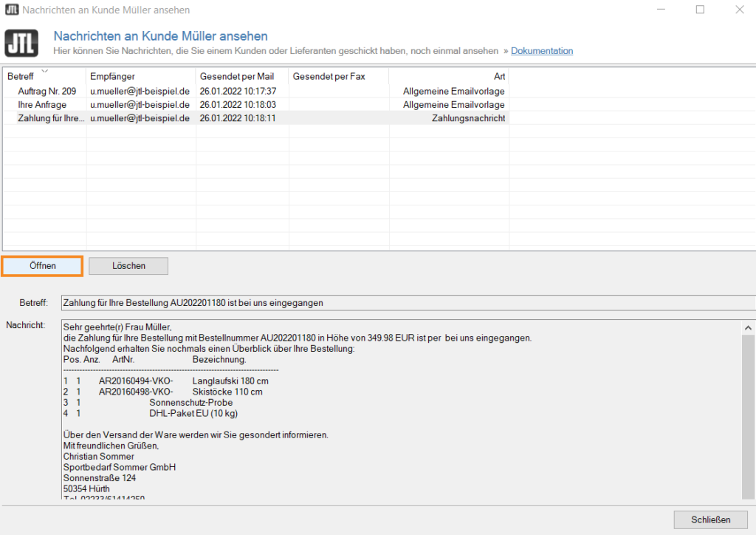
Task: Sort messages by Art column header
Action: click(x=499, y=77)
